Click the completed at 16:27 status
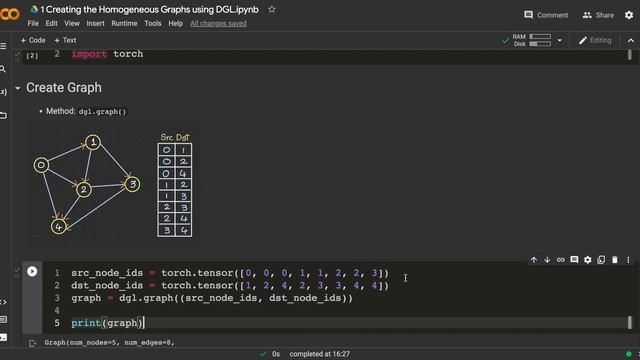This screenshot has height=360, width=640. (320, 354)
